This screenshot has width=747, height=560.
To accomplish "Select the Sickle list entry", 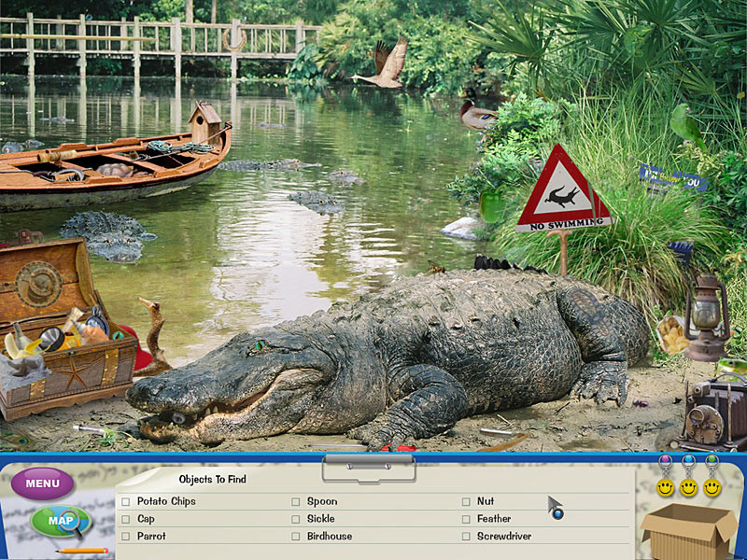I will click(320, 519).
